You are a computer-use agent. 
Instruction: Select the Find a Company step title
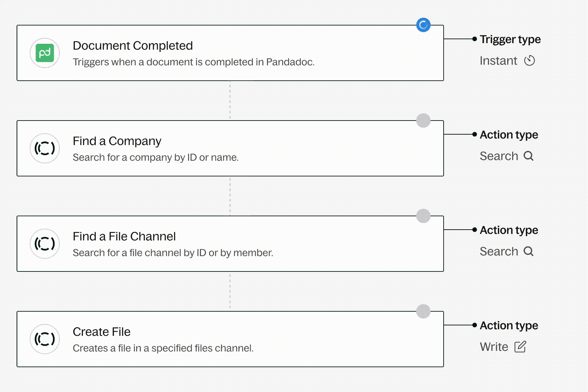[117, 141]
